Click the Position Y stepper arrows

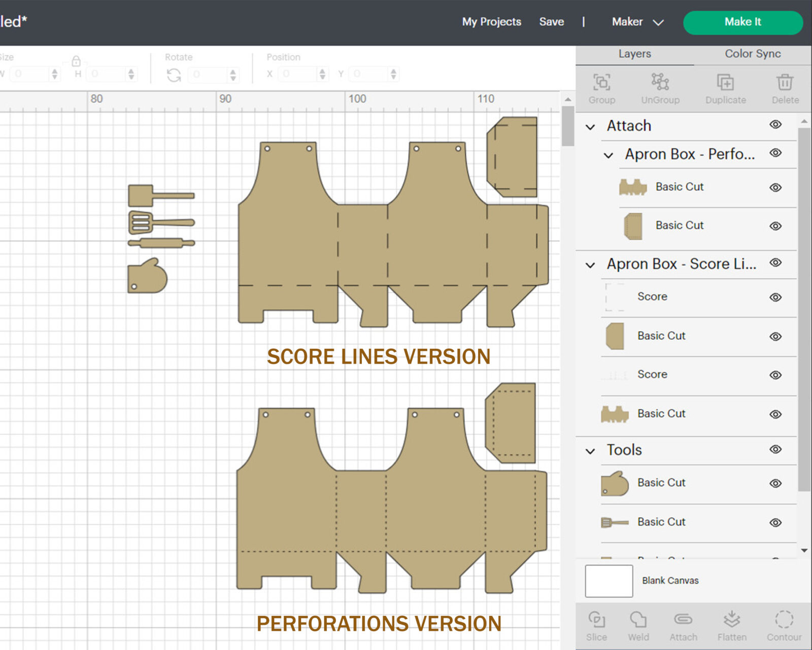coord(394,75)
